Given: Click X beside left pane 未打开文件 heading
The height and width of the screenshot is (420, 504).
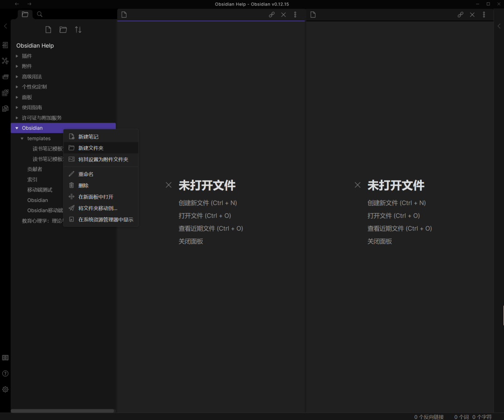Looking at the screenshot, I should [x=168, y=185].
